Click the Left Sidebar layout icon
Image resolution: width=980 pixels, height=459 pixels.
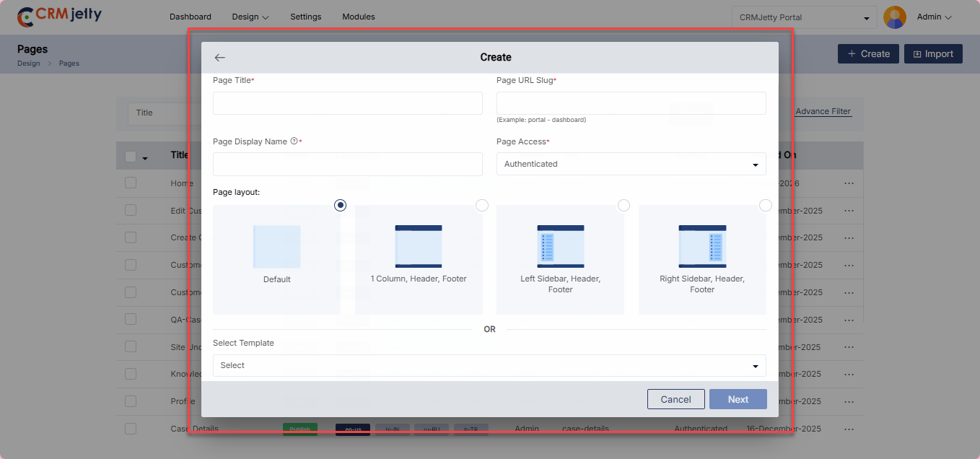coord(560,247)
